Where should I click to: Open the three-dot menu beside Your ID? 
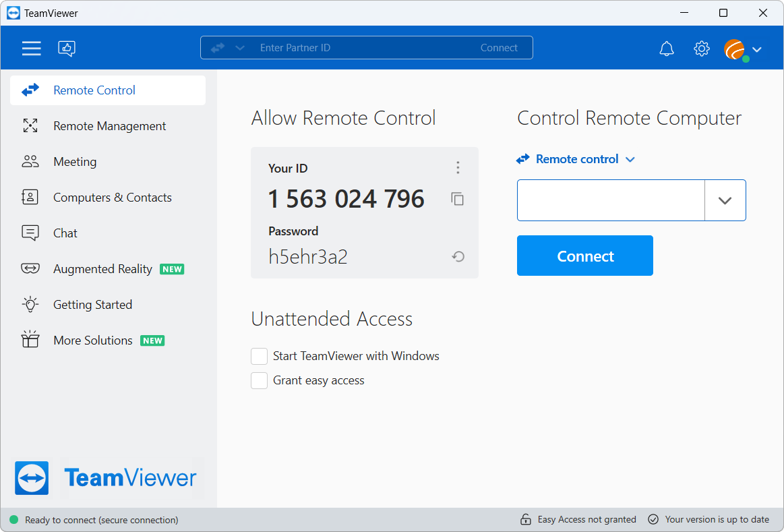coord(458,168)
